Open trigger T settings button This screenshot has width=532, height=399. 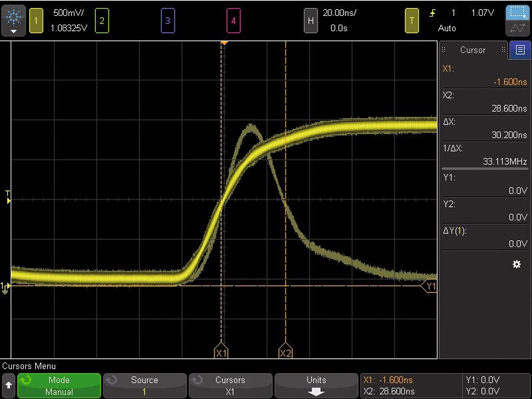pyautogui.click(x=411, y=21)
